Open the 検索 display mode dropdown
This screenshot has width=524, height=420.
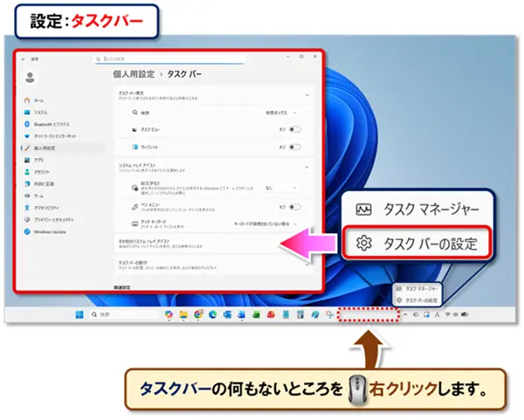pyautogui.click(x=281, y=113)
